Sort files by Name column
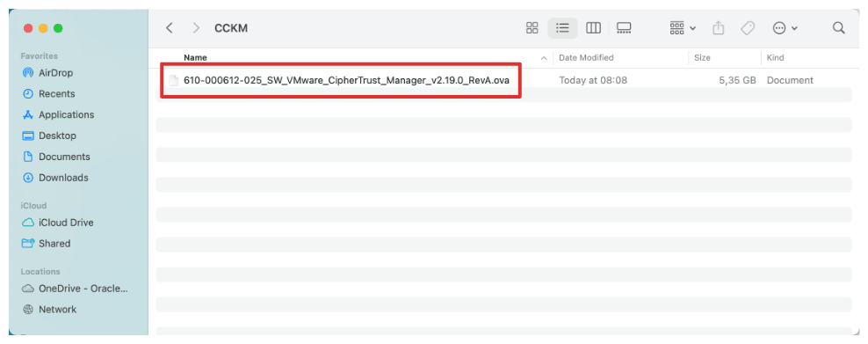This screenshot has height=344, width=868. 195,57
